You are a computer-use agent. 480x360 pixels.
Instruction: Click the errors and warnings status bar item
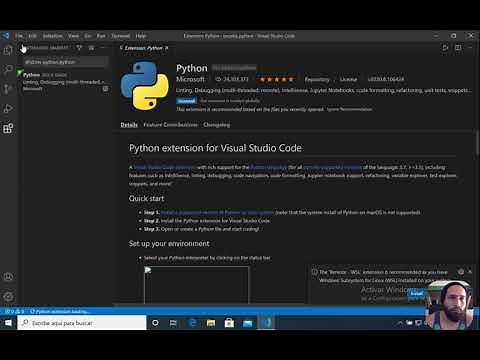pyautogui.click(x=14, y=311)
